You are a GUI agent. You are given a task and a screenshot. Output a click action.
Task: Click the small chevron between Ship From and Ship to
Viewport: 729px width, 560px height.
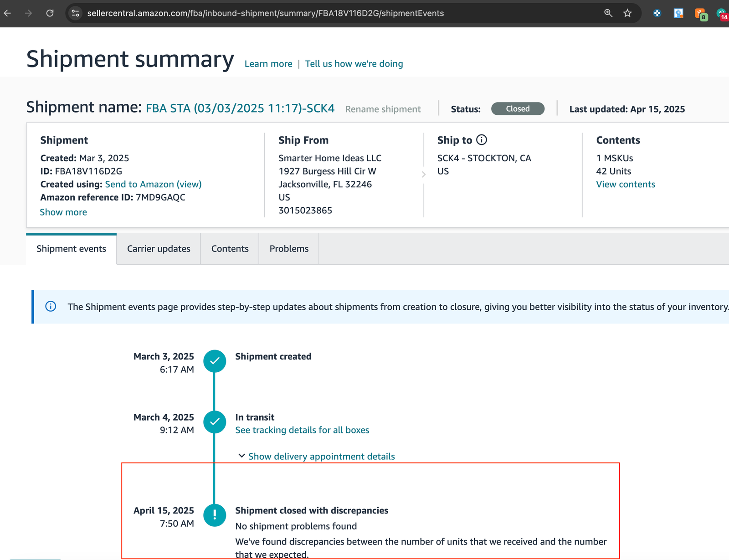click(x=423, y=174)
